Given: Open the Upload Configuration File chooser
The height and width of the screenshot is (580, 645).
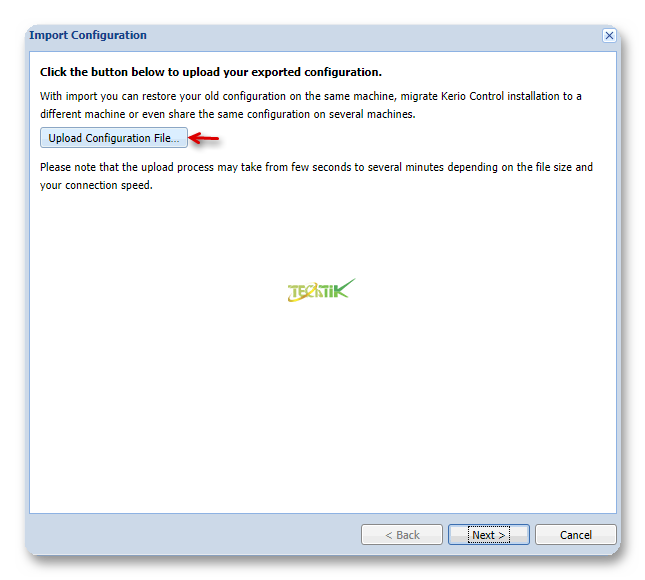Looking at the screenshot, I should [x=114, y=138].
